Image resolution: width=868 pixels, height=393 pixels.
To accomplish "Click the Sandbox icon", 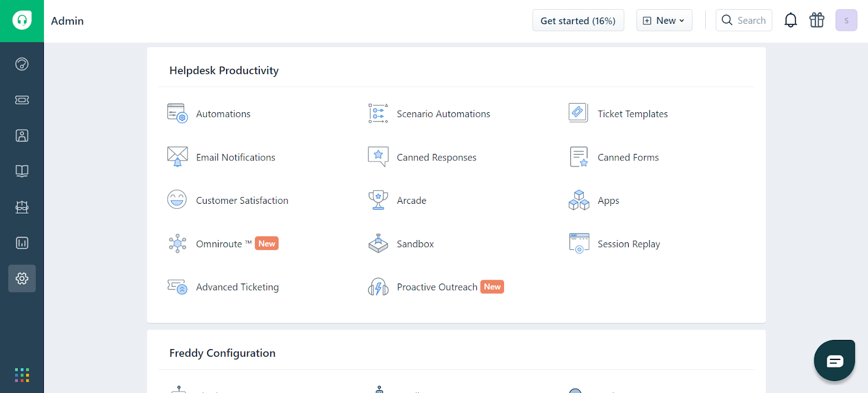I will 378,243.
